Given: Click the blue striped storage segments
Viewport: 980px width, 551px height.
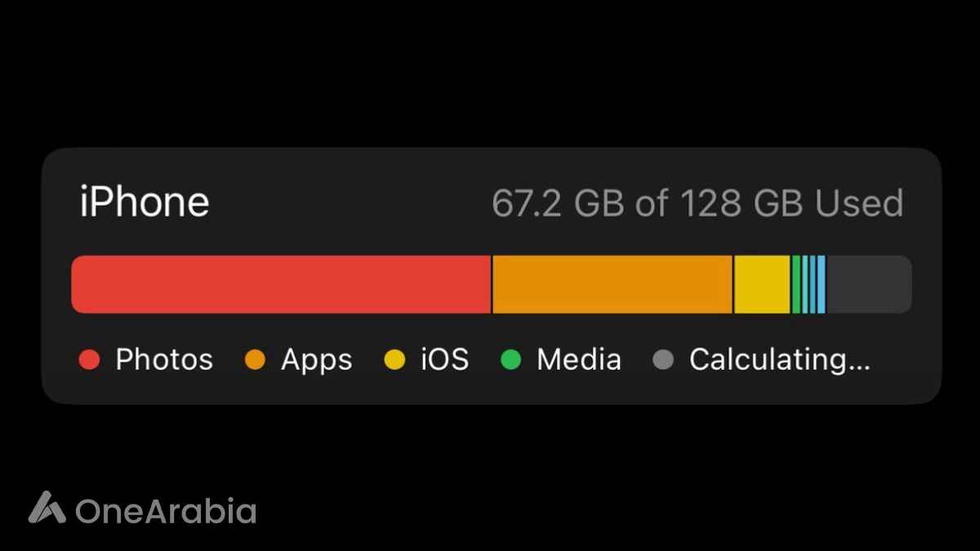Looking at the screenshot, I should [813, 284].
